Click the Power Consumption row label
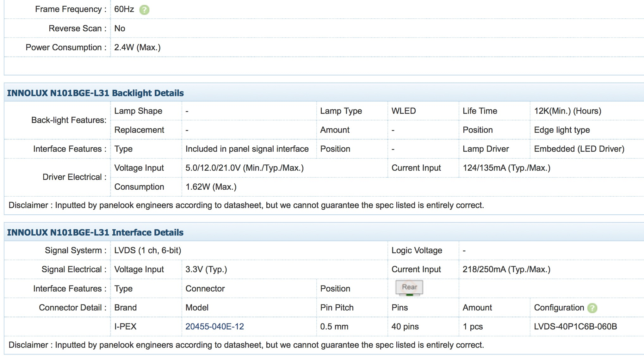 click(66, 47)
